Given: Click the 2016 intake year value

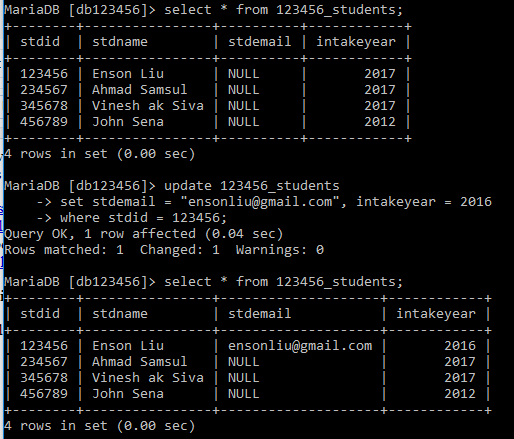Looking at the screenshot, I should coord(460,346).
